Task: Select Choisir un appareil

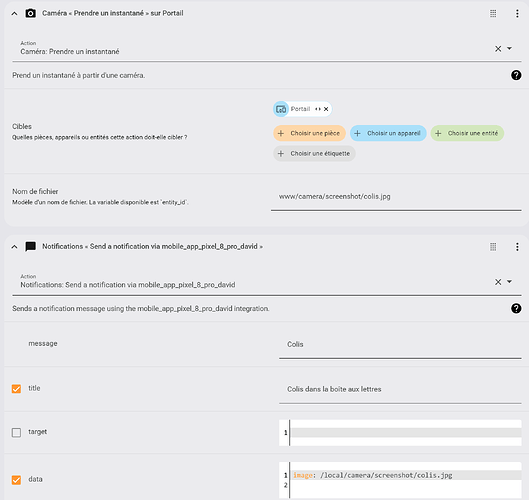Action: 388,133
